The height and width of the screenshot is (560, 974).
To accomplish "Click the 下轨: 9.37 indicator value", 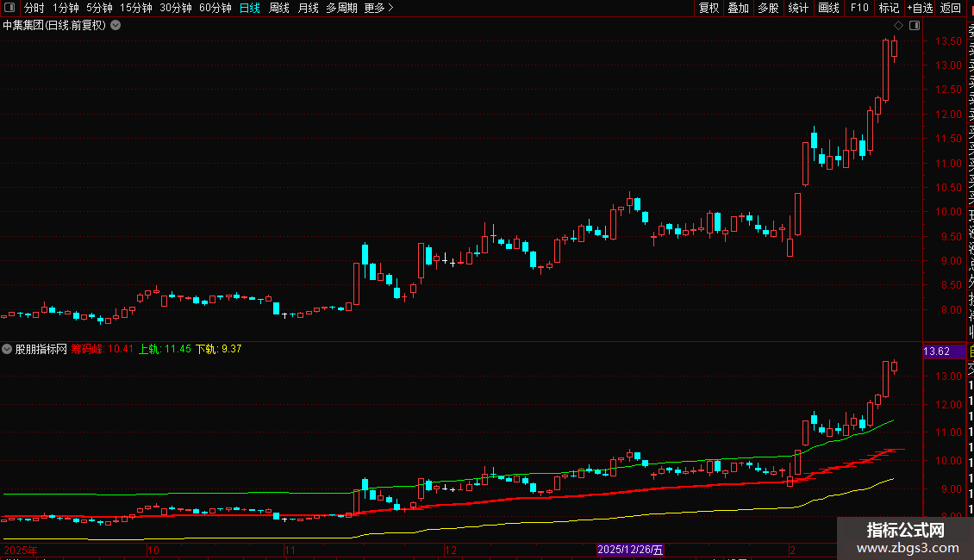I will [219, 349].
